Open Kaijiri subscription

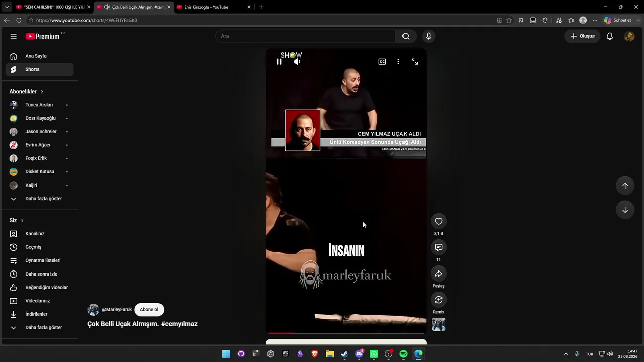pyautogui.click(x=40, y=185)
